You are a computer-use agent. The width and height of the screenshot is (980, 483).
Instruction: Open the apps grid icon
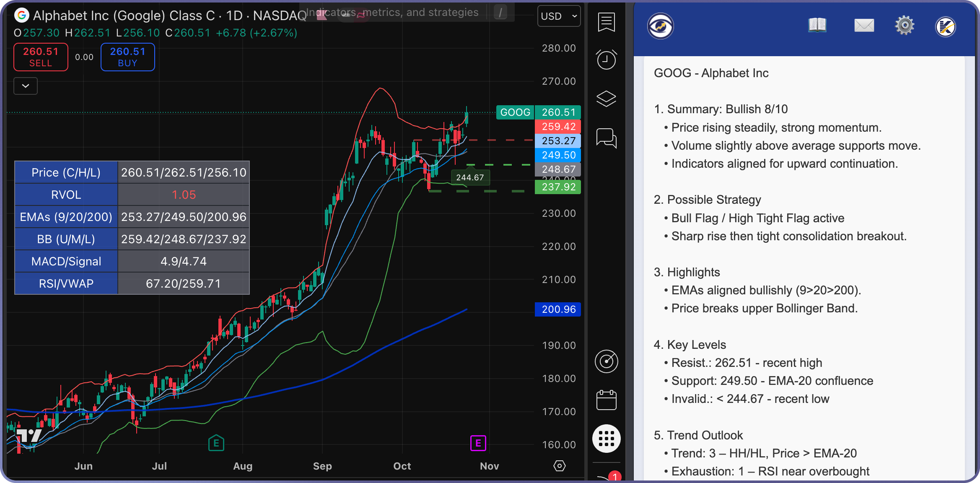[x=607, y=438]
